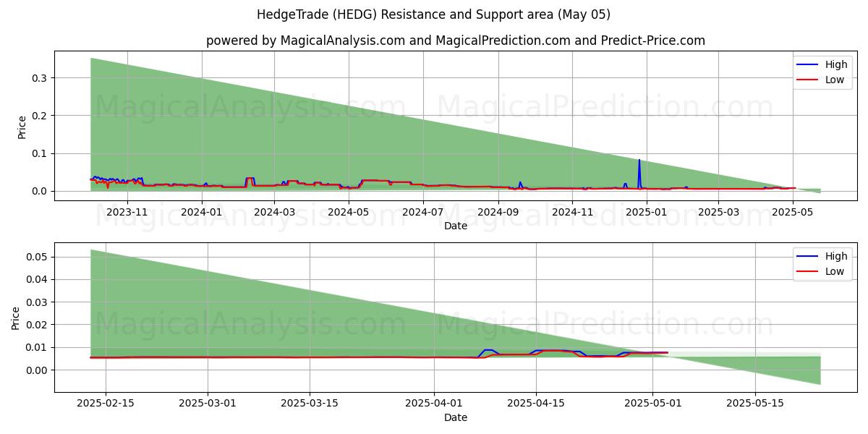Click the '2024-07' x-axis label

click(422, 212)
